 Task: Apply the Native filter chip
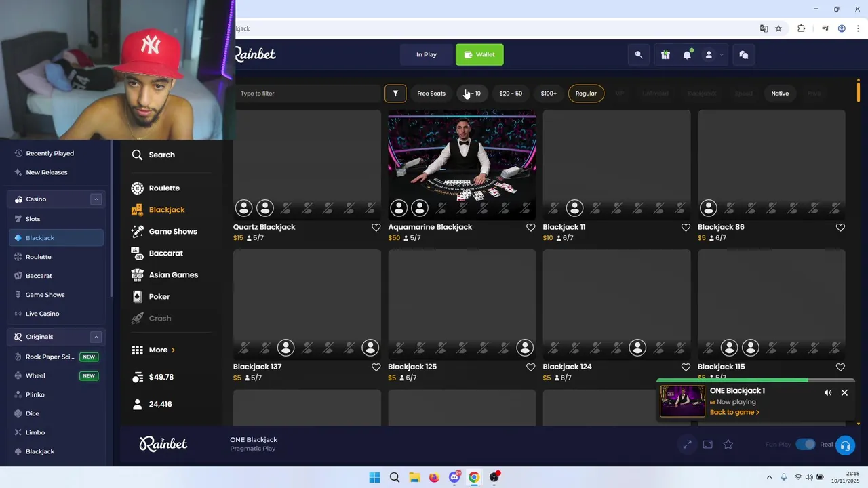(780, 94)
